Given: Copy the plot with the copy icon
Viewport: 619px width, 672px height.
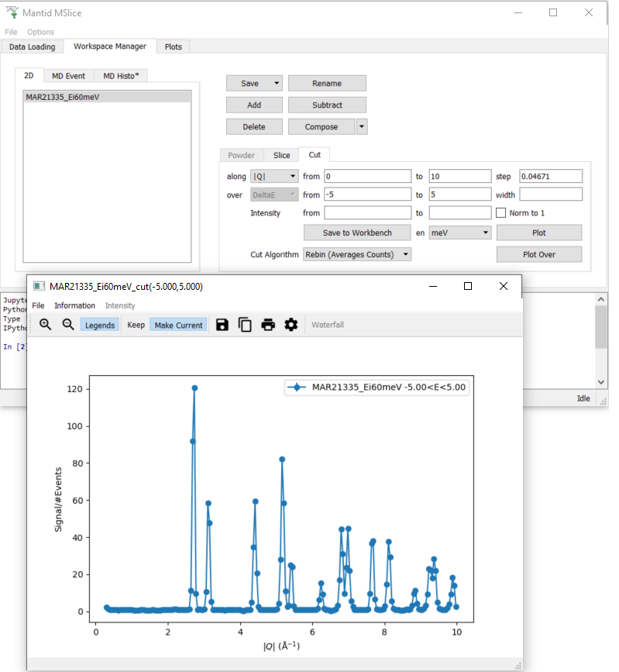Looking at the screenshot, I should (245, 325).
